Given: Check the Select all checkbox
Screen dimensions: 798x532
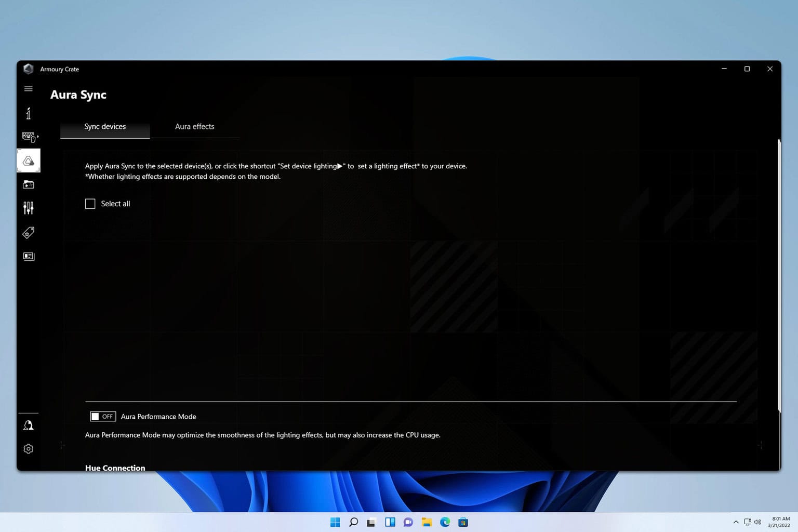Looking at the screenshot, I should [90, 204].
